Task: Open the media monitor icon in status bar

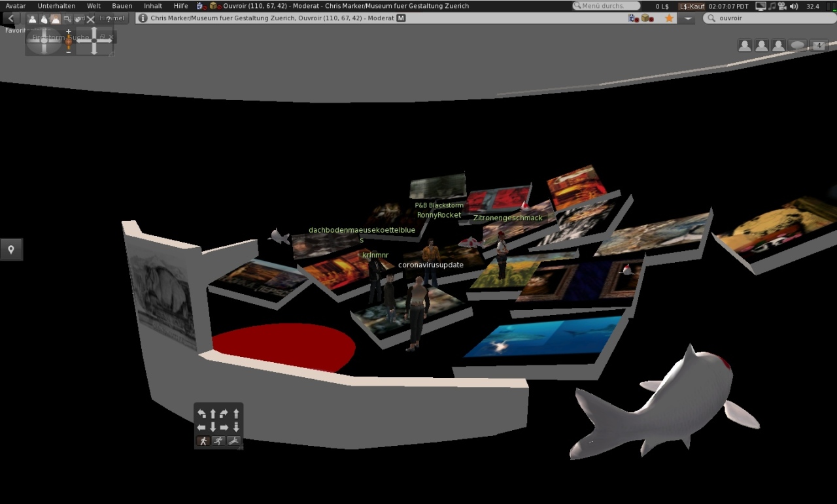Action: click(760, 6)
